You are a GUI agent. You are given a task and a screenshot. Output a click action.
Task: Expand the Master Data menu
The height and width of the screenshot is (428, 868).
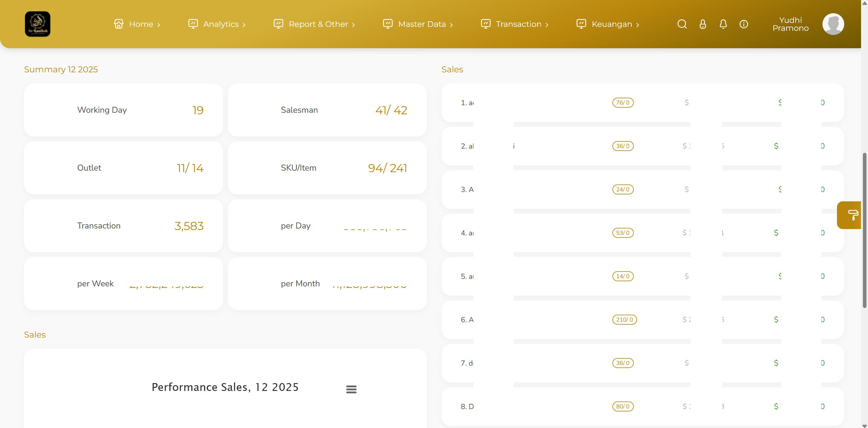tap(422, 24)
